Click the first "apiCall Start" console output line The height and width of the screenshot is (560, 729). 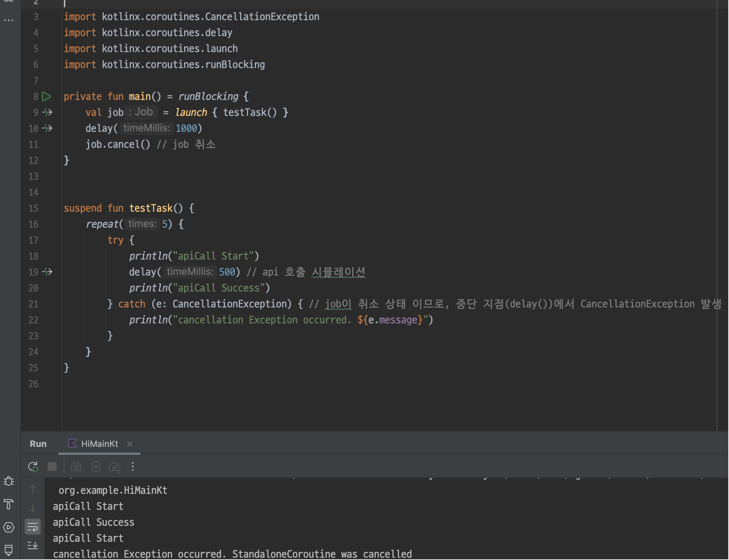coord(88,506)
